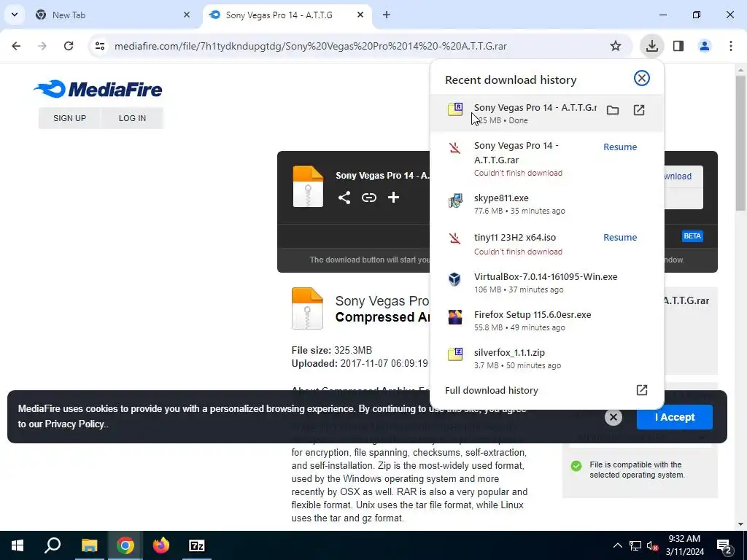Close the Sony Vegas Pro 14 tab
Image resolution: width=747 pixels, height=560 pixels.
[360, 15]
